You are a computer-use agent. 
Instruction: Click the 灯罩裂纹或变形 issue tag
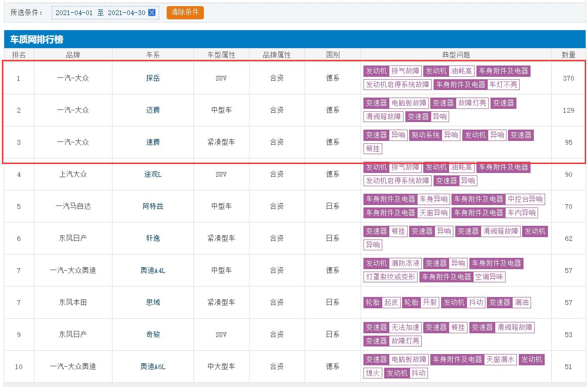pyautogui.click(x=390, y=277)
